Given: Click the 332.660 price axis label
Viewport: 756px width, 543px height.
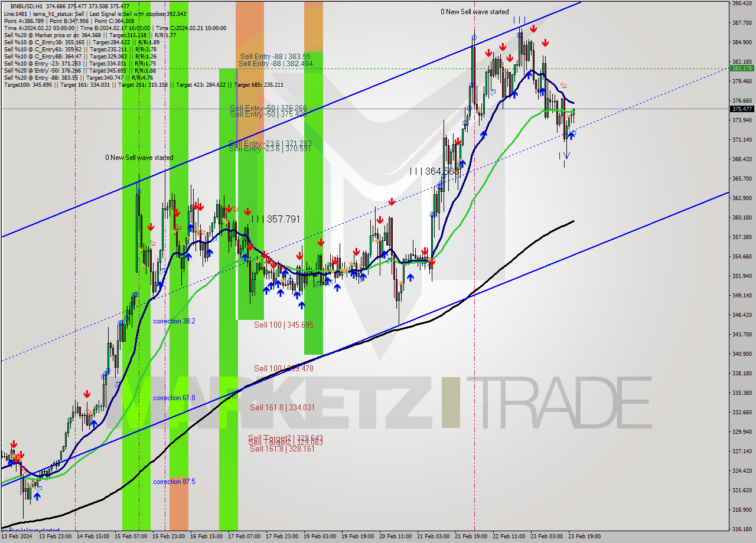Looking at the screenshot, I should tap(742, 412).
